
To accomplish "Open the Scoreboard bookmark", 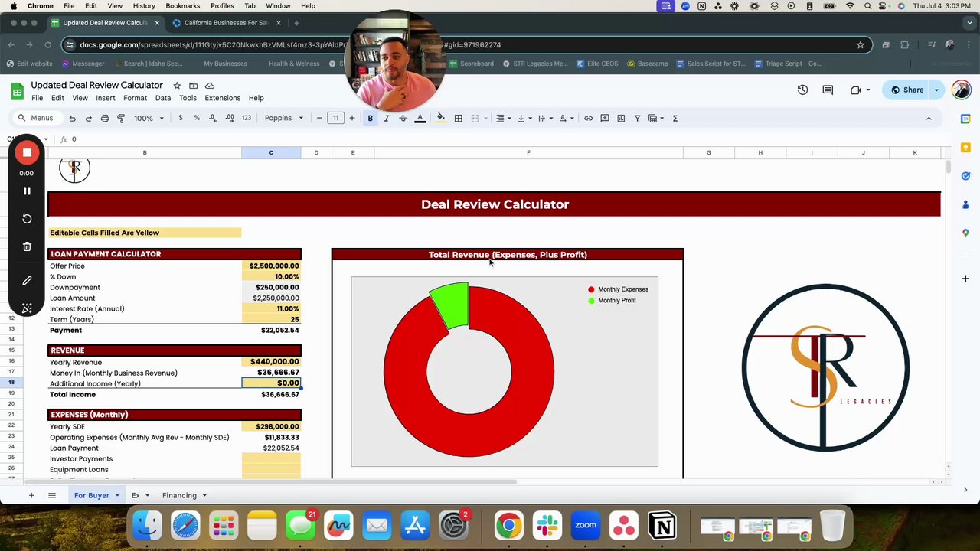I will (x=472, y=64).
